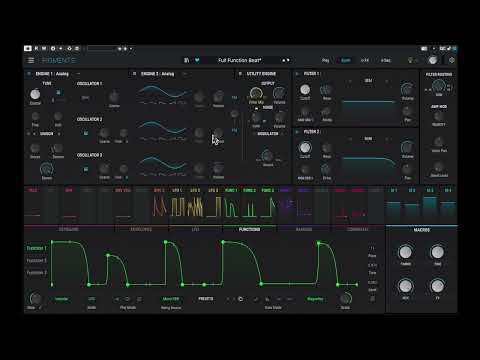This screenshot has width=480, height=360.
Task: Switch to the Play view tab
Action: pyautogui.click(x=325, y=60)
